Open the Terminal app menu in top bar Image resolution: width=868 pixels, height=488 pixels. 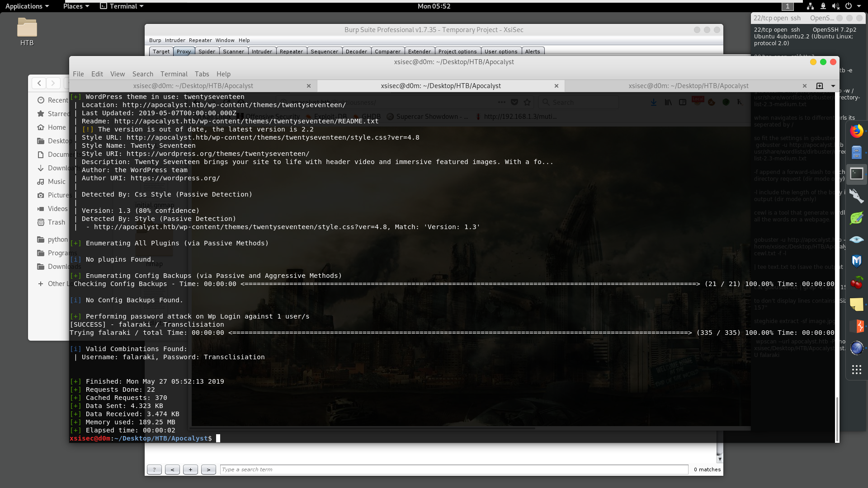click(x=122, y=6)
